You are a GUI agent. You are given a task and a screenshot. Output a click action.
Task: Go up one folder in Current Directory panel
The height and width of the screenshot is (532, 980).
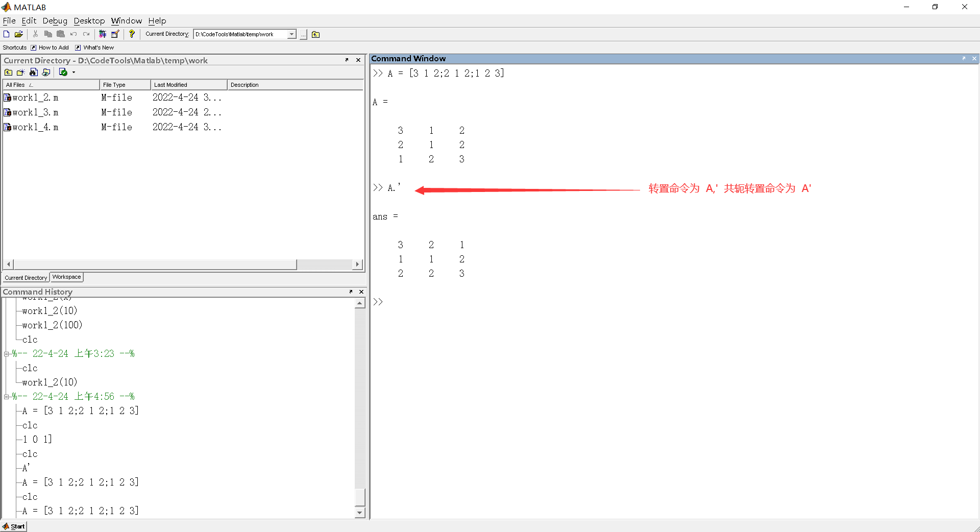pyautogui.click(x=9, y=72)
